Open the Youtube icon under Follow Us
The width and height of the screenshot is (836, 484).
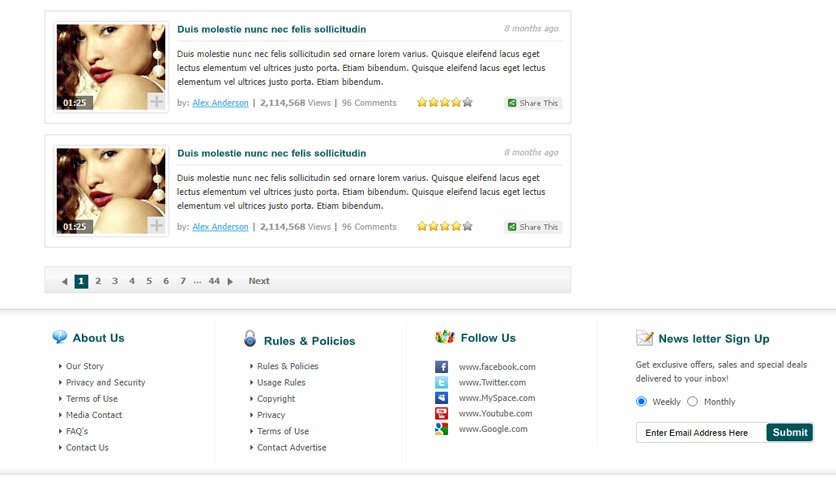click(x=441, y=413)
